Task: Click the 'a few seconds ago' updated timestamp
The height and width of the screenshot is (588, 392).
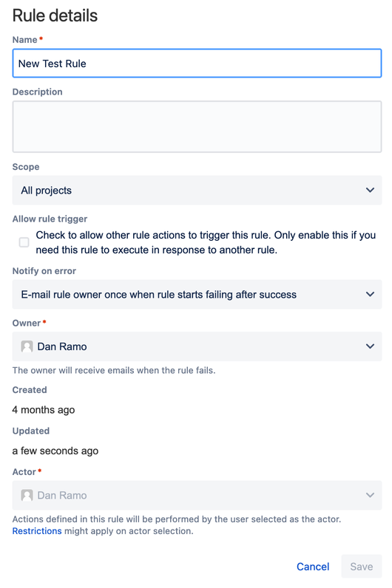Action: coord(55,451)
